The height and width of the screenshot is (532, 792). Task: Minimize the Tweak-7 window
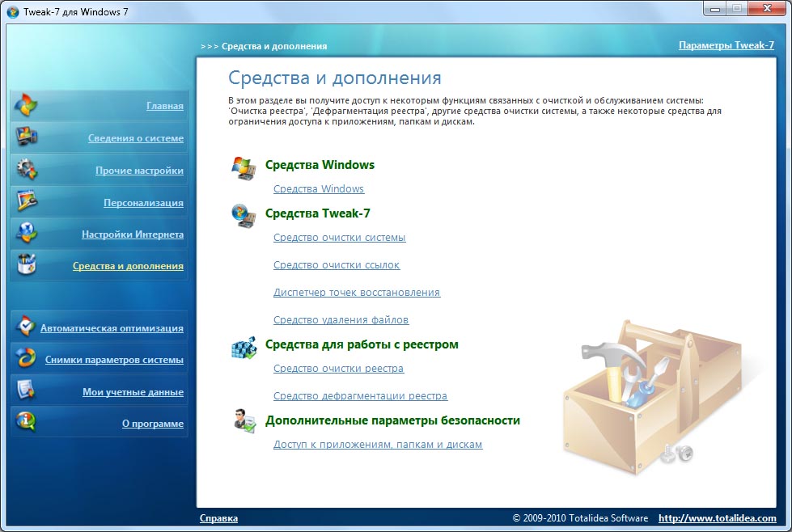tap(714, 9)
